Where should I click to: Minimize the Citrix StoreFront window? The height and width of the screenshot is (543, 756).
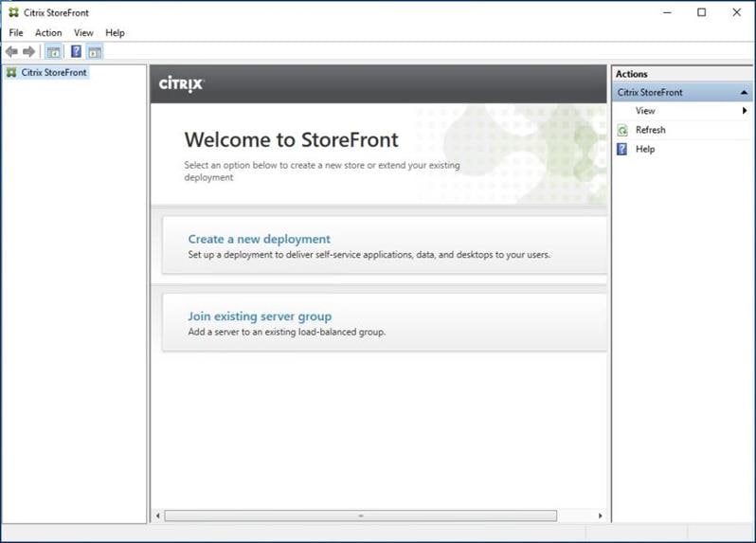click(x=667, y=12)
